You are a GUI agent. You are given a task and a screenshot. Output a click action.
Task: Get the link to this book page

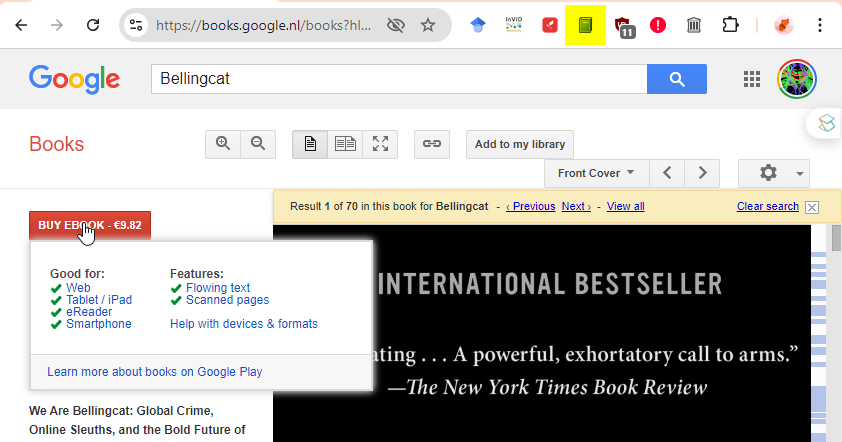coord(432,144)
